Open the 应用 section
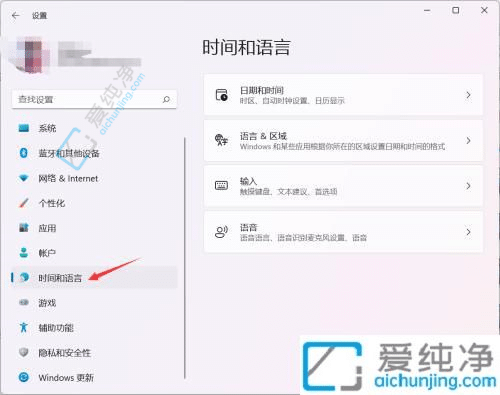The image size is (500, 395). (94, 228)
